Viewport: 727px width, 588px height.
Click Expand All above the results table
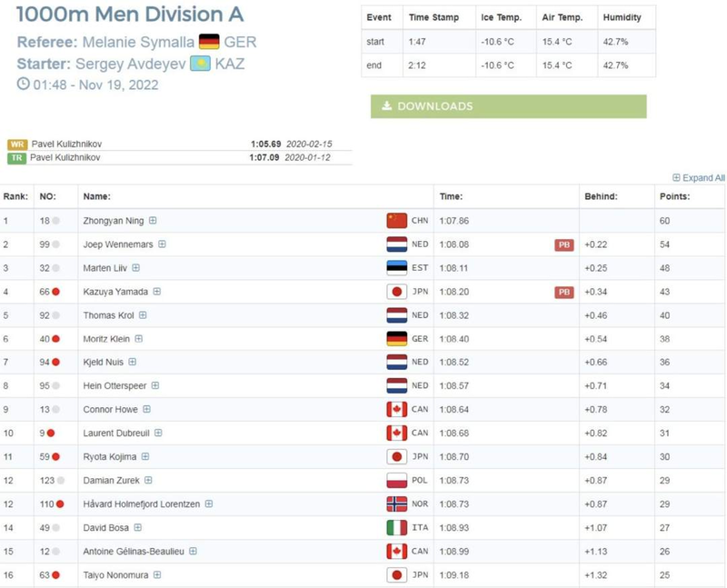click(x=698, y=178)
